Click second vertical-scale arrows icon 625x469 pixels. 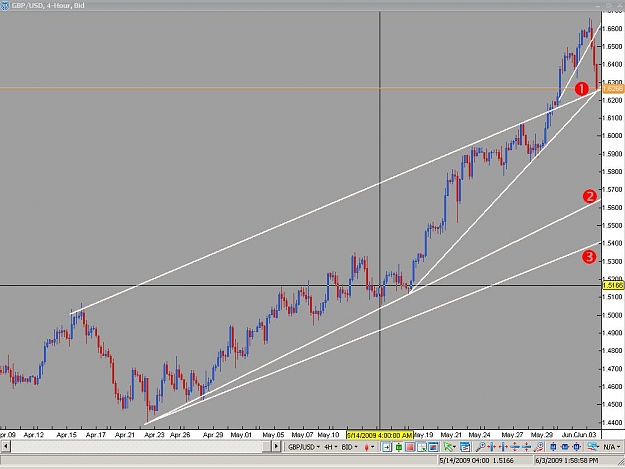pos(527,447)
